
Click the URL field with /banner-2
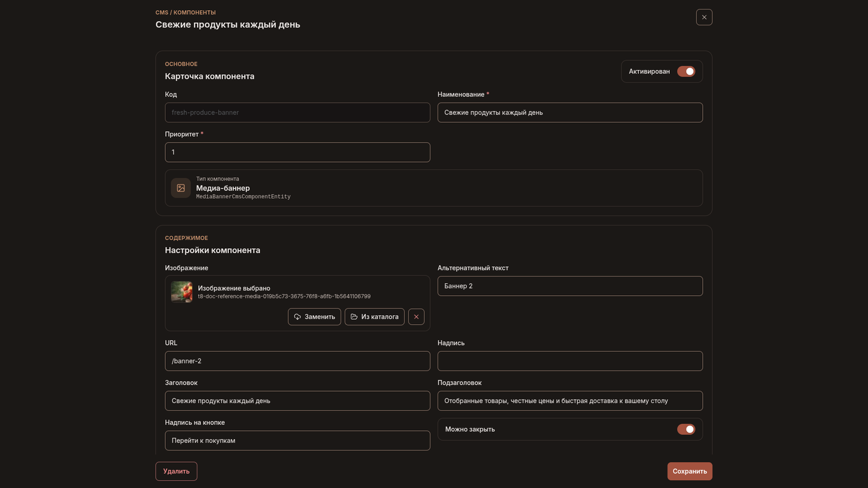[x=298, y=361]
